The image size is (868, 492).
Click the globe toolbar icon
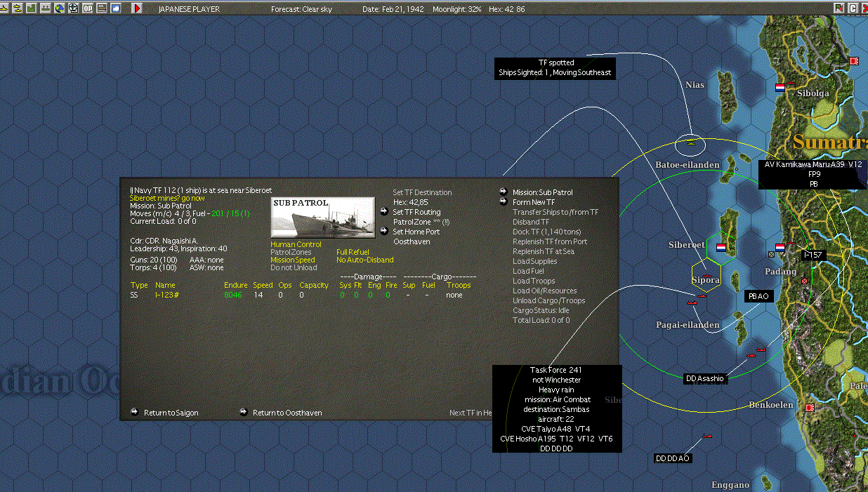click(60, 8)
